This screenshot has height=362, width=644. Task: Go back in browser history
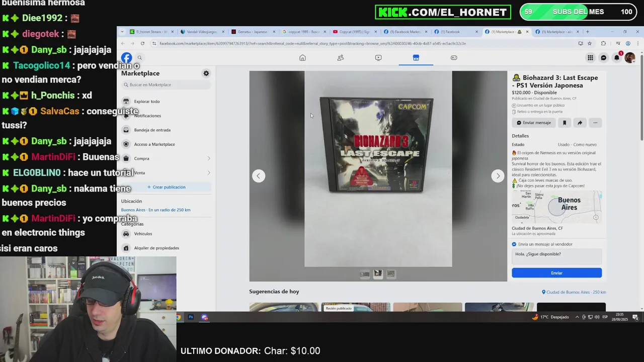coord(123,43)
